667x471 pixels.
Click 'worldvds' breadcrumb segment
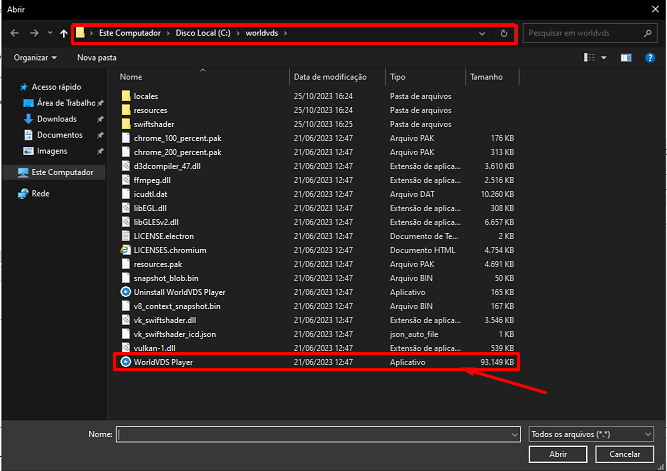[262, 33]
